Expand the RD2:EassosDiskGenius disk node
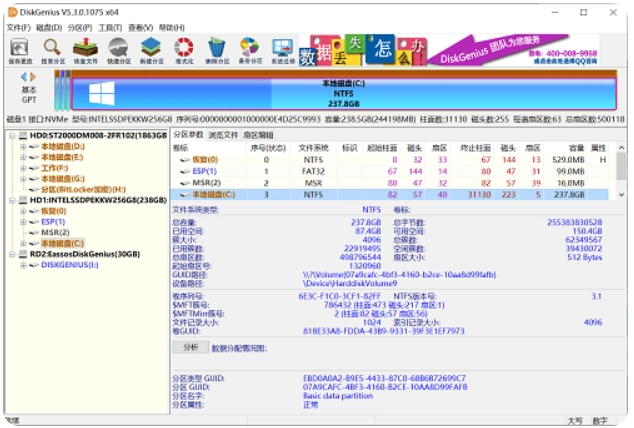Viewport: 634px width, 428px height. [11, 254]
